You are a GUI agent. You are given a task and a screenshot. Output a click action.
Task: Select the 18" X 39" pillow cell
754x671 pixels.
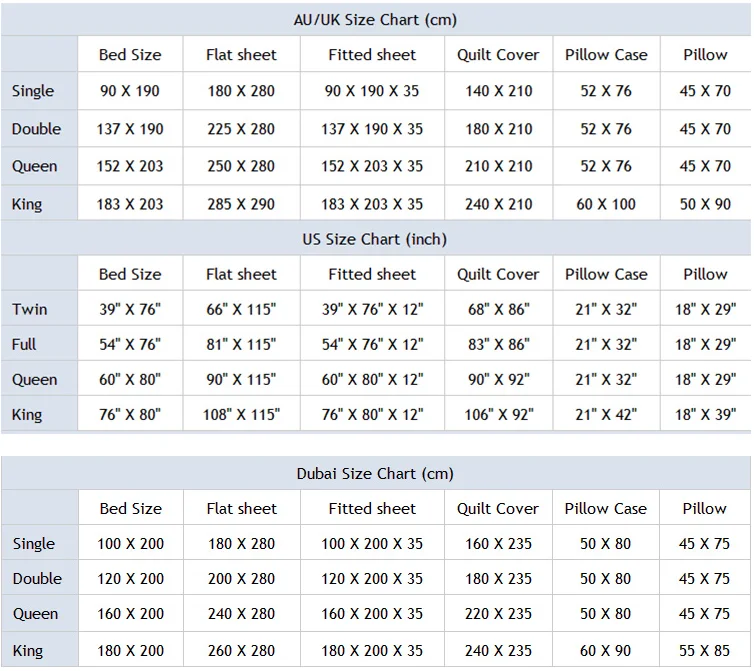[705, 414]
